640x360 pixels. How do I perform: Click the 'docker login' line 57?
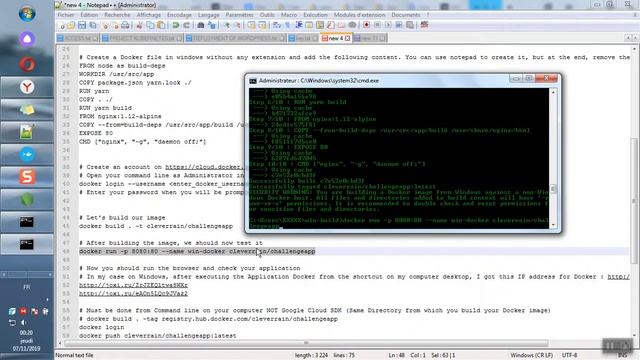coord(102,327)
